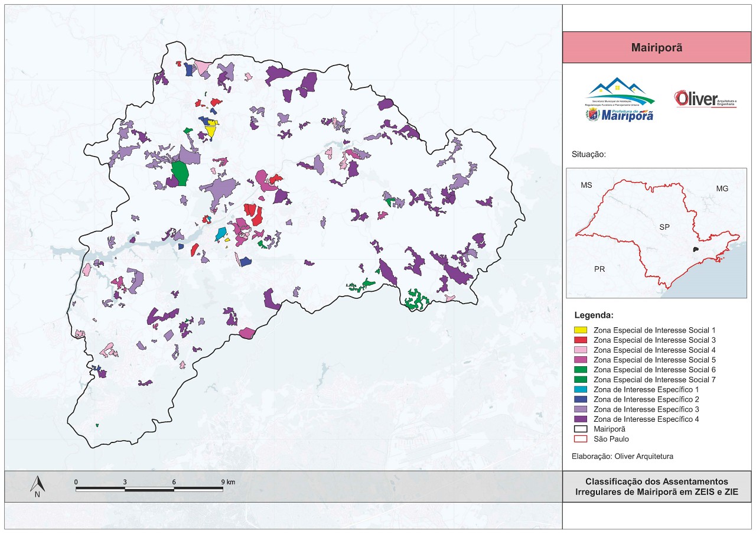Click the large green ZEIS polygon on the map

(180, 173)
